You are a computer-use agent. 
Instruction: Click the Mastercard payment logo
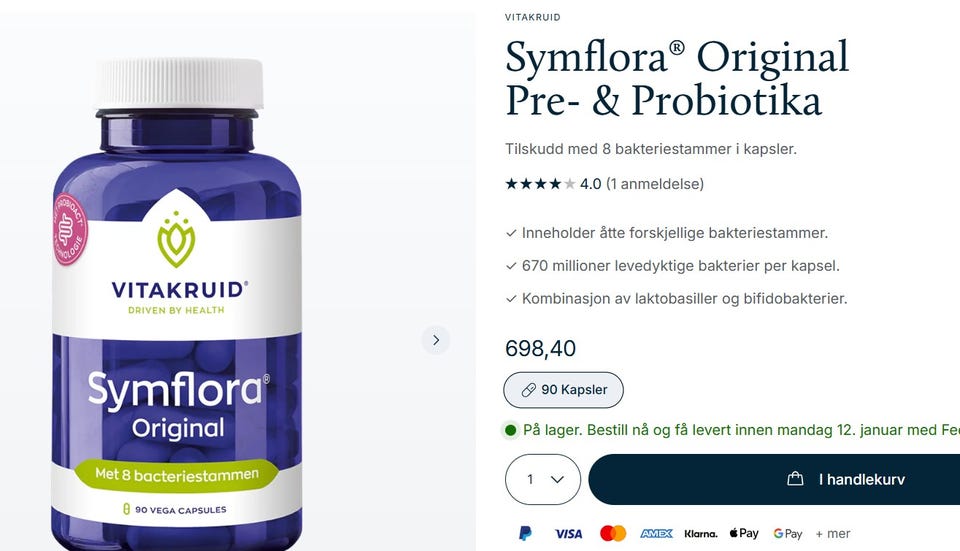click(x=613, y=533)
